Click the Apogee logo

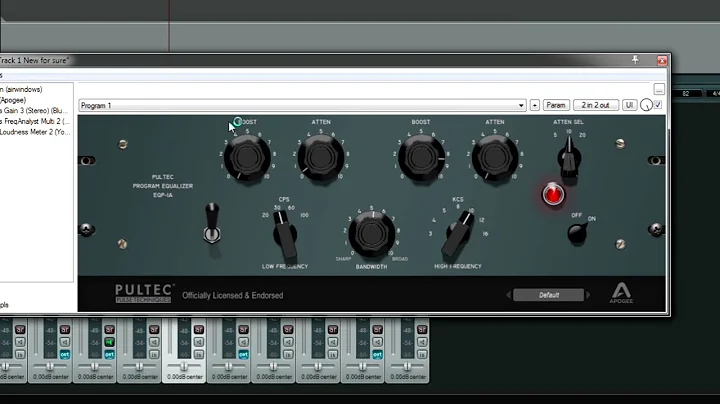pos(621,292)
